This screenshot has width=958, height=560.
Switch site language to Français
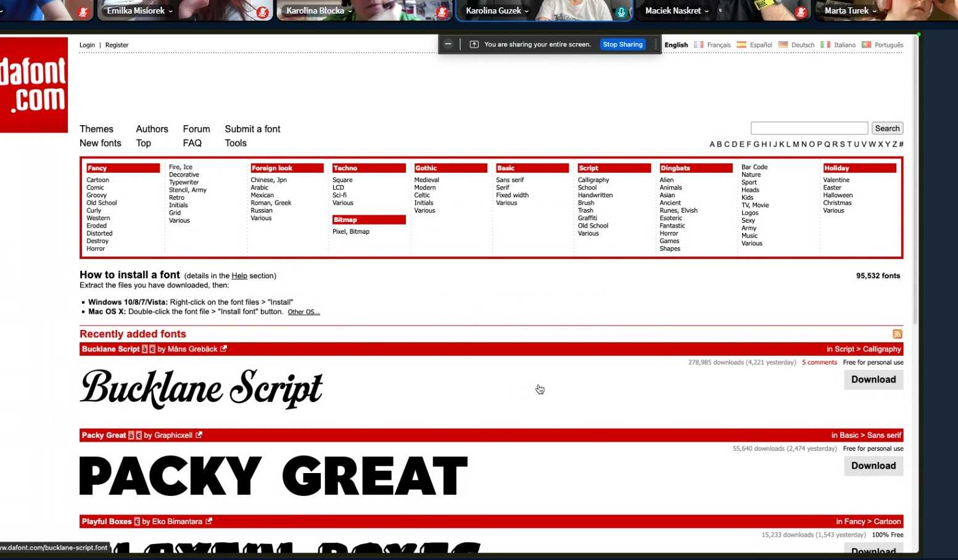click(719, 45)
